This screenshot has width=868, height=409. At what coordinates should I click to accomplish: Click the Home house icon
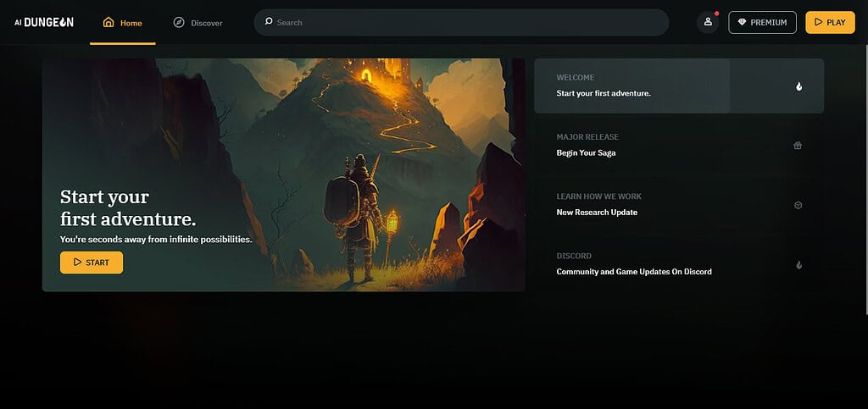click(x=108, y=23)
